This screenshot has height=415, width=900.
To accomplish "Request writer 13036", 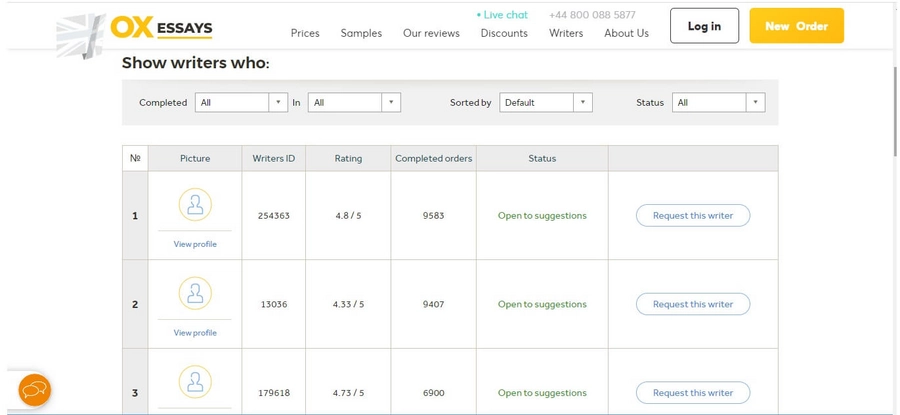I will tap(693, 304).
